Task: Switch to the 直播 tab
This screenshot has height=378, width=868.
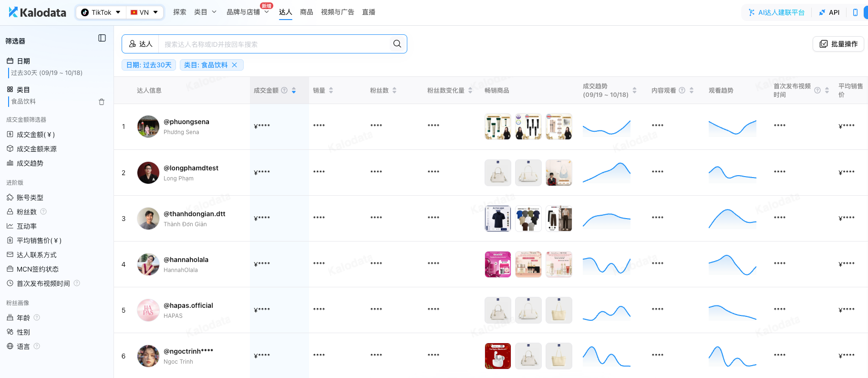Action: (369, 12)
